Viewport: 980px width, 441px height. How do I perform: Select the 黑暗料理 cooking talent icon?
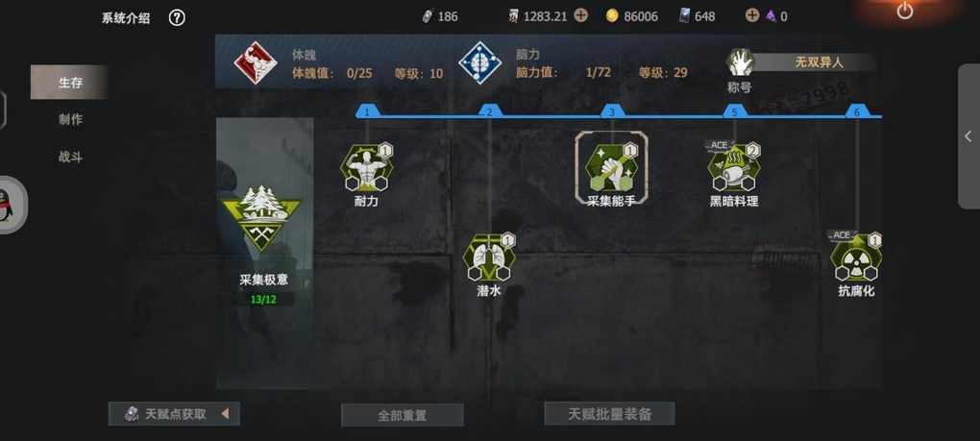(734, 167)
